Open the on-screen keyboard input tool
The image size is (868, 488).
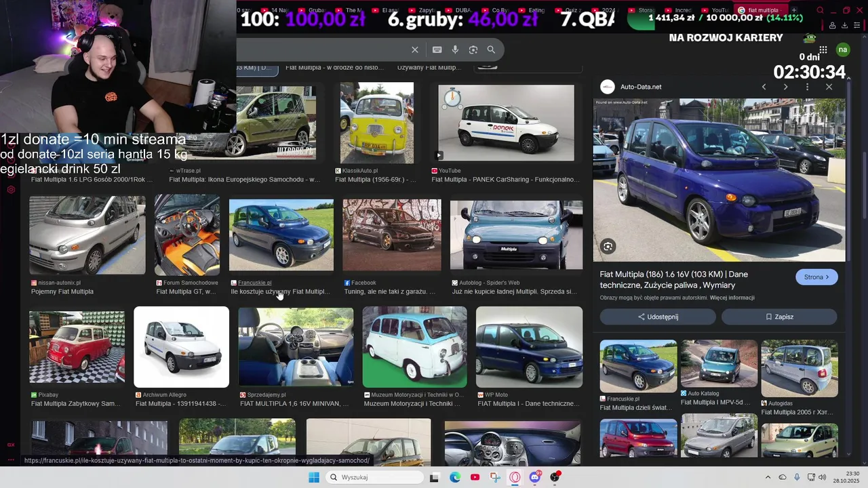click(x=437, y=49)
